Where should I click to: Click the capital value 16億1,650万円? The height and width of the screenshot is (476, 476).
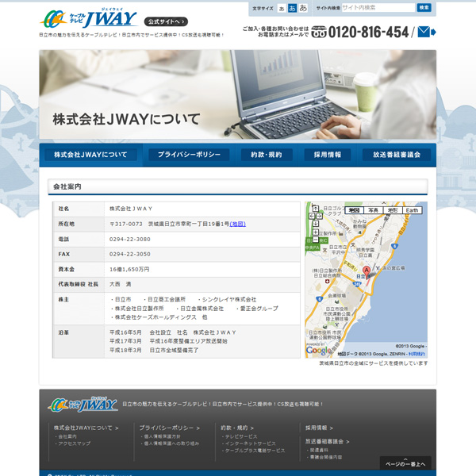coord(129,269)
